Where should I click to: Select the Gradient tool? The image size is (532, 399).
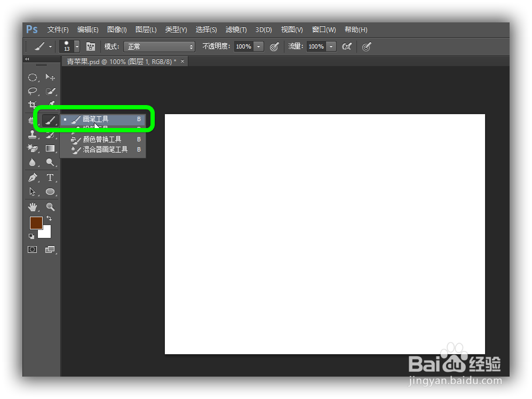tap(50, 148)
